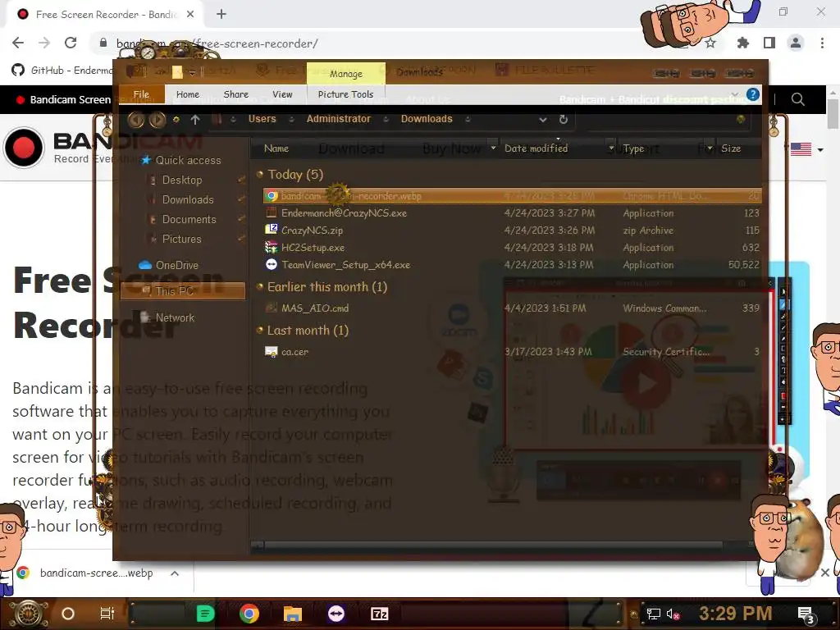The width and height of the screenshot is (840, 630).
Task: Open a new Chrome tab
Action: (221, 15)
